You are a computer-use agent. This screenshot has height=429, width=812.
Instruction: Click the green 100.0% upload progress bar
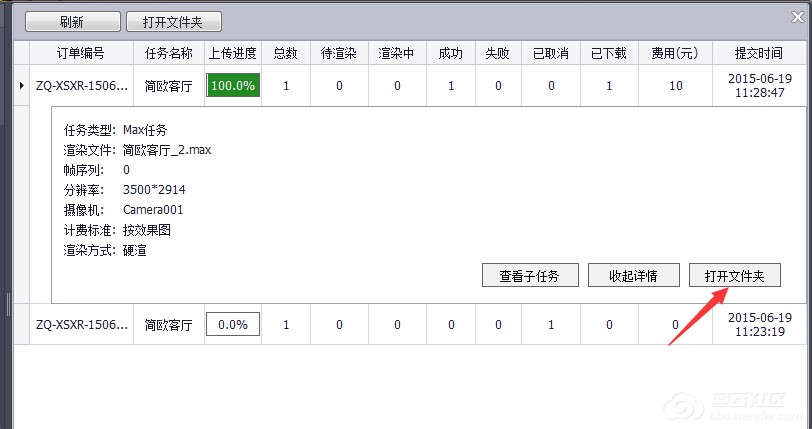[233, 86]
